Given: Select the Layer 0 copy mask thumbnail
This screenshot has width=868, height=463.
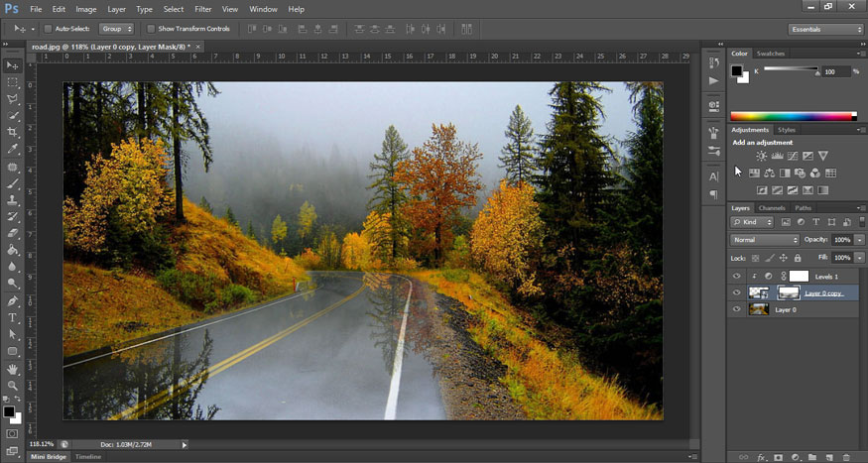Looking at the screenshot, I should [x=788, y=292].
